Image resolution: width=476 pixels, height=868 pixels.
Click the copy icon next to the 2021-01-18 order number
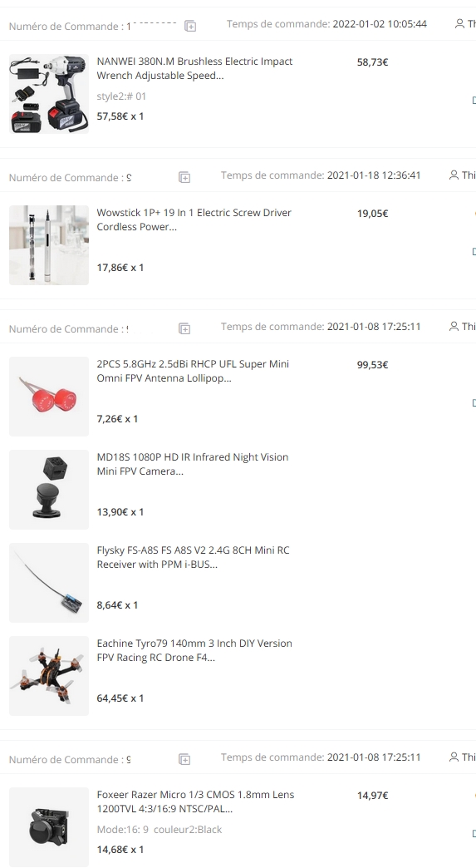coord(184,177)
